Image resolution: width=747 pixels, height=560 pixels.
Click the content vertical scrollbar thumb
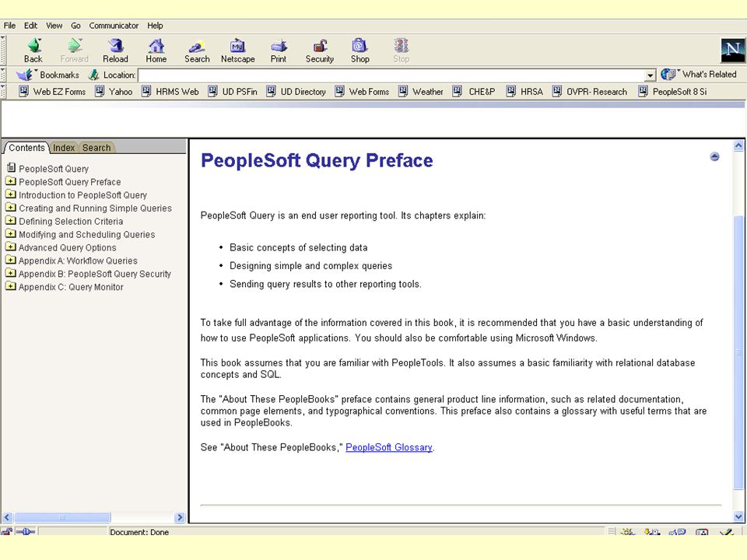pyautogui.click(x=738, y=352)
